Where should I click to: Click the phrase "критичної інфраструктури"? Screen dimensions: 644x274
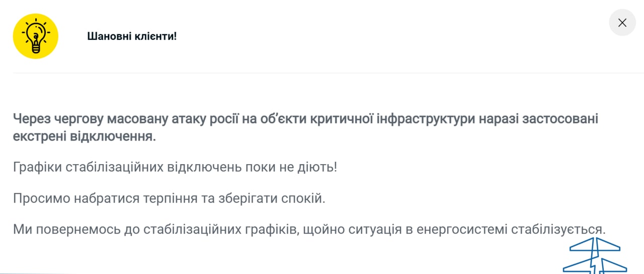coord(386,119)
